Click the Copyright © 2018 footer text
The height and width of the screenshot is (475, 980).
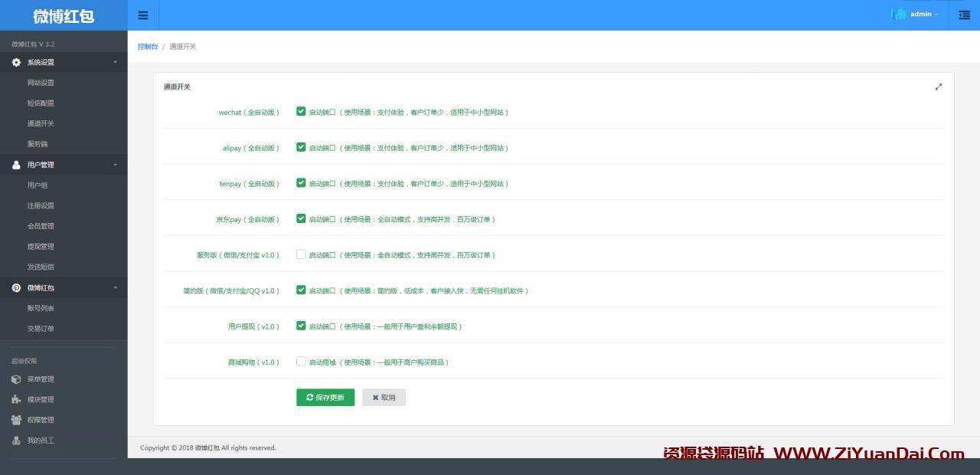(208, 447)
